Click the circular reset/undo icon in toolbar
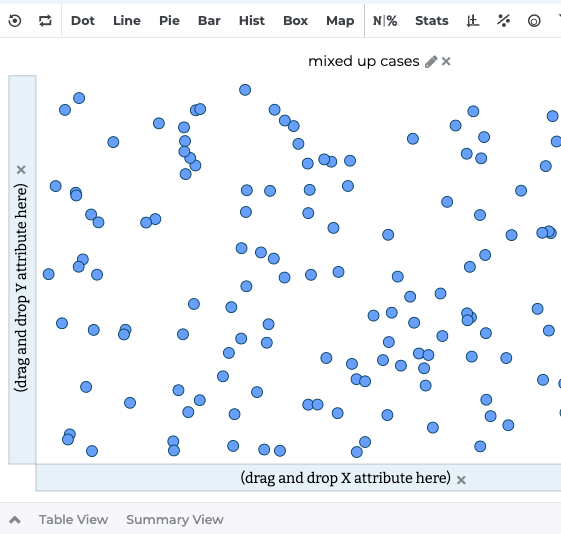The image size is (561, 534). 15,21
